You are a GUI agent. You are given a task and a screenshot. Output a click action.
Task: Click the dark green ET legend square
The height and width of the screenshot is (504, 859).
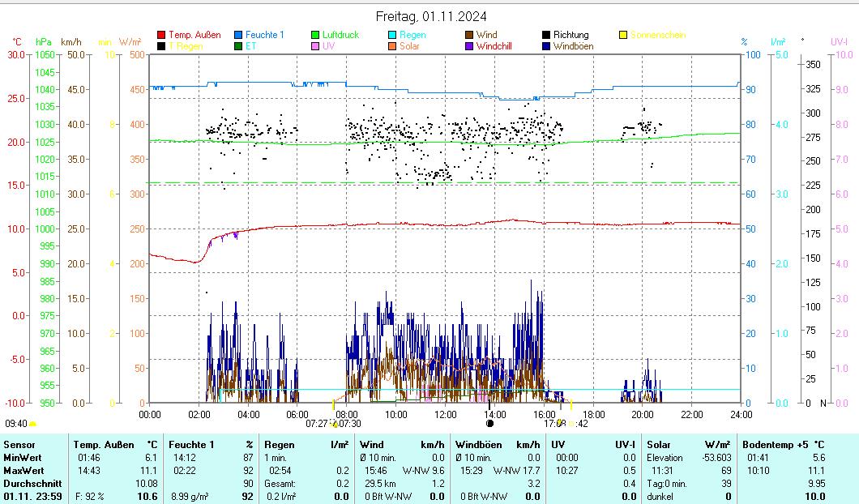tap(239, 46)
